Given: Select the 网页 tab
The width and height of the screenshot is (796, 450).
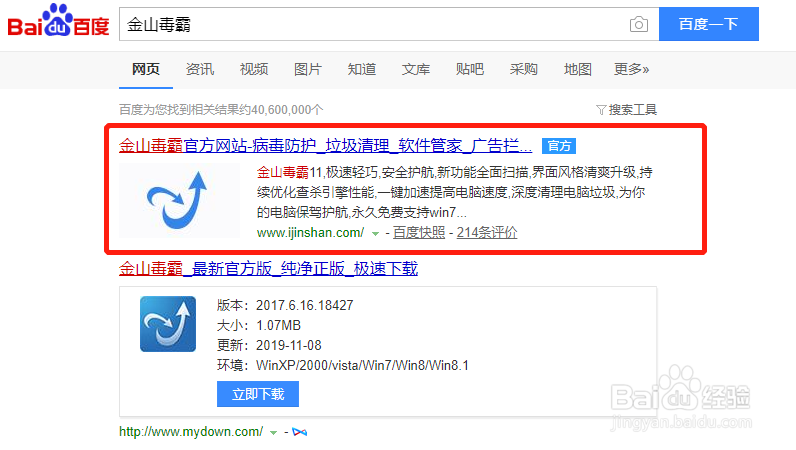Looking at the screenshot, I should point(146,69).
